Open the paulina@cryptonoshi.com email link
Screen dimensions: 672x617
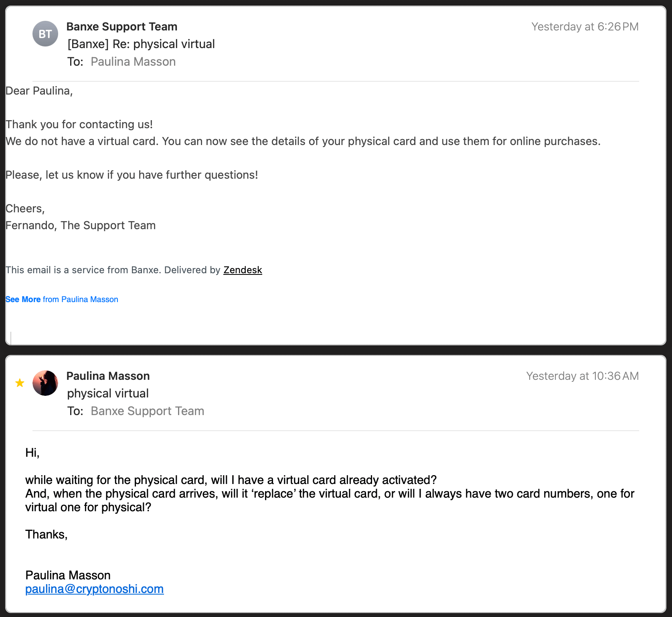coord(95,589)
